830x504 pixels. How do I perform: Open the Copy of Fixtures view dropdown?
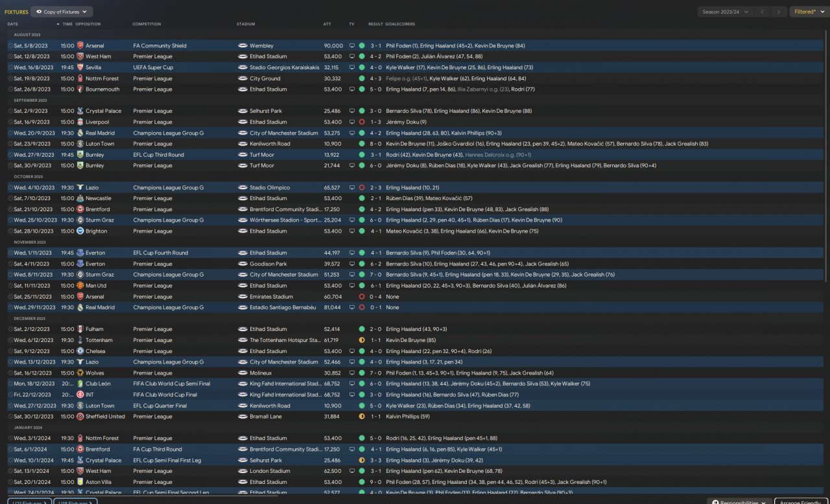coord(62,12)
